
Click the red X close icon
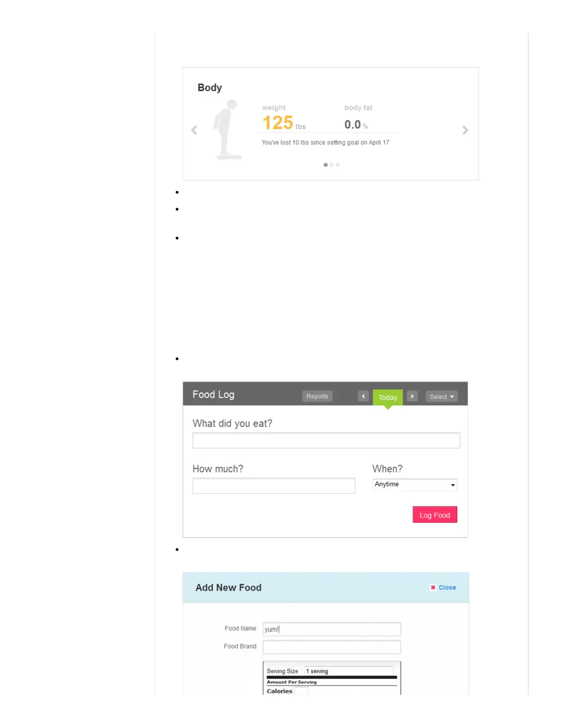click(433, 587)
